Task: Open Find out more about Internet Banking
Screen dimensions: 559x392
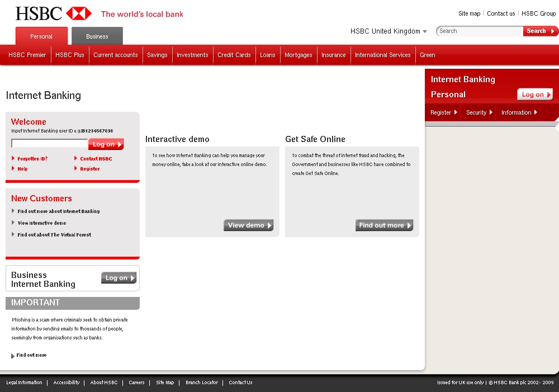Action: 59,211
